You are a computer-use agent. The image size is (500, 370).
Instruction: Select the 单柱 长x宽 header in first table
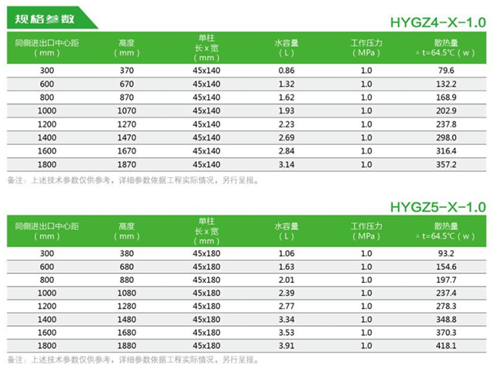[206, 48]
